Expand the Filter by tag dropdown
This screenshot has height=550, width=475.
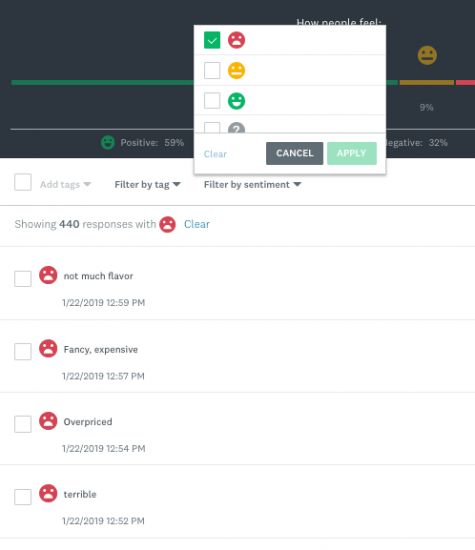[x=147, y=185]
